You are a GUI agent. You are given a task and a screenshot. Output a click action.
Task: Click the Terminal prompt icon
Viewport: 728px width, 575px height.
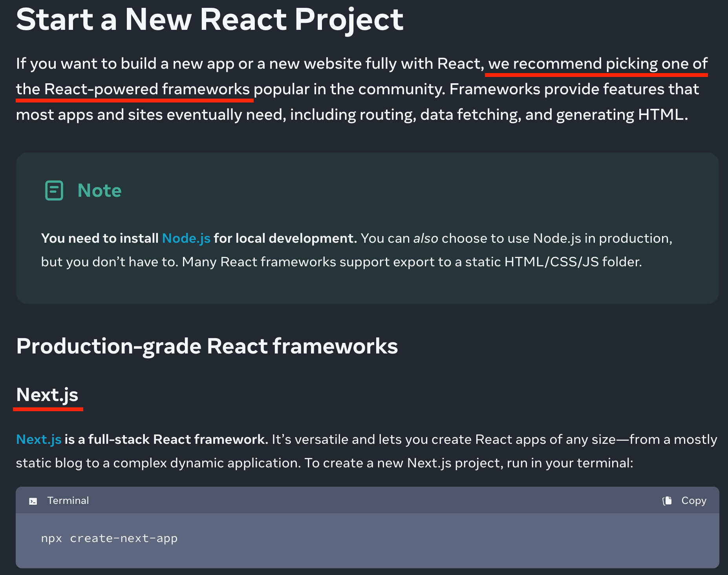33,501
